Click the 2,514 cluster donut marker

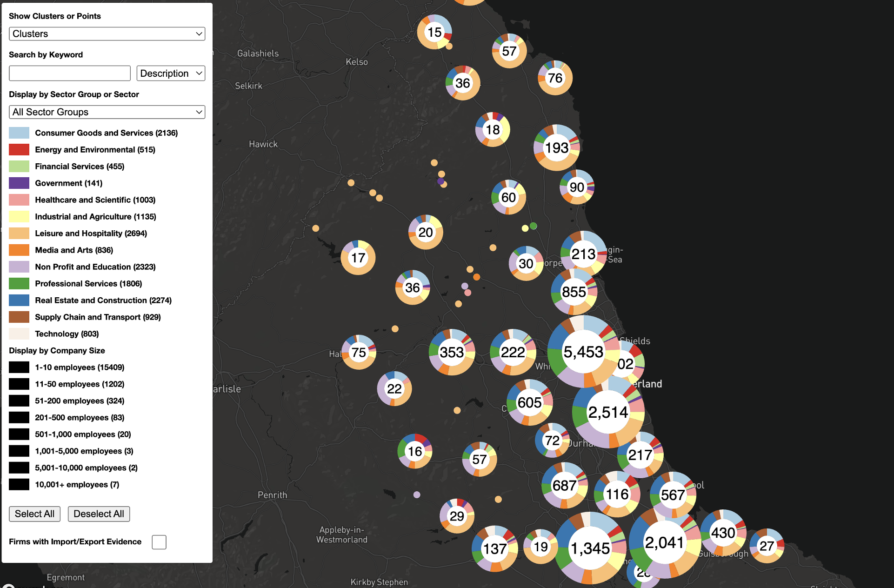[608, 412]
